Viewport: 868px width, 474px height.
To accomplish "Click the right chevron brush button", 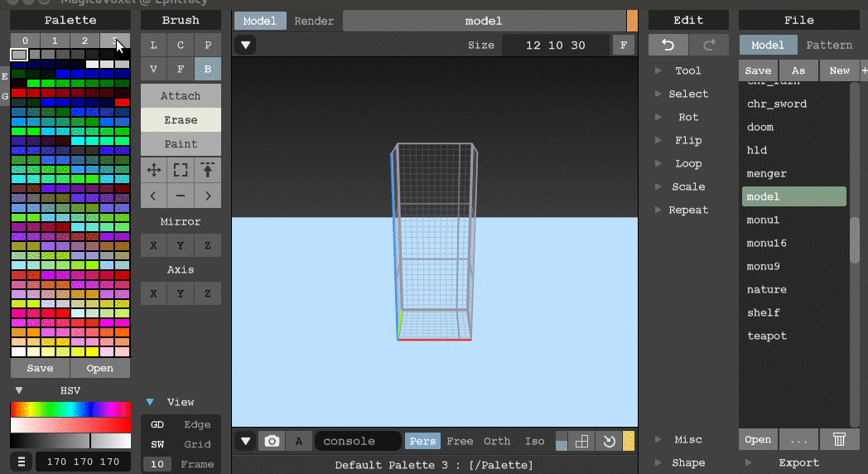I will click(208, 196).
